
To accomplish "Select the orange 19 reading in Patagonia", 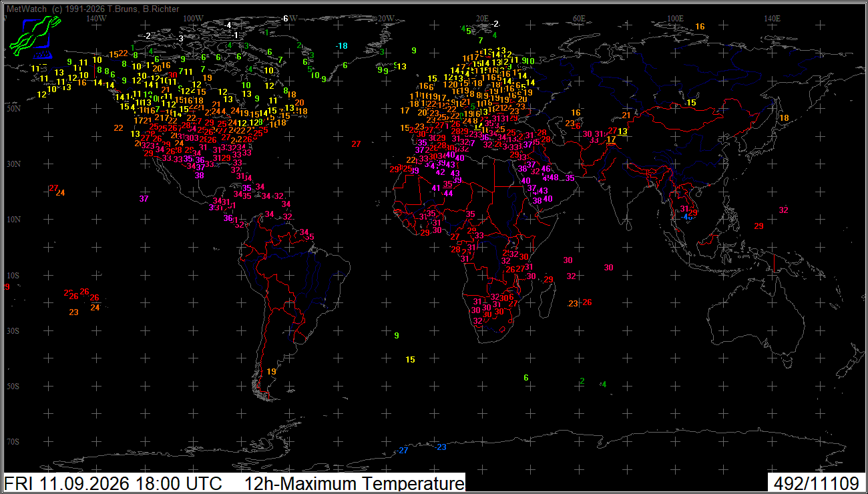I will [x=271, y=371].
